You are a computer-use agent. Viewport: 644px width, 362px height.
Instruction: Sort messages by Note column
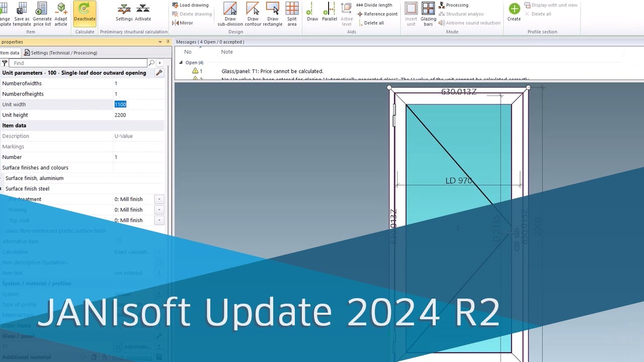coord(227,52)
